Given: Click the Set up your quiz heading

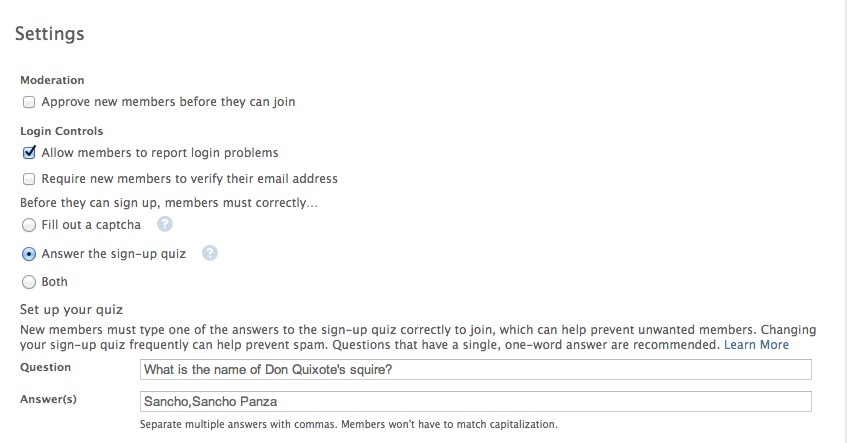Looking at the screenshot, I should click(x=71, y=310).
